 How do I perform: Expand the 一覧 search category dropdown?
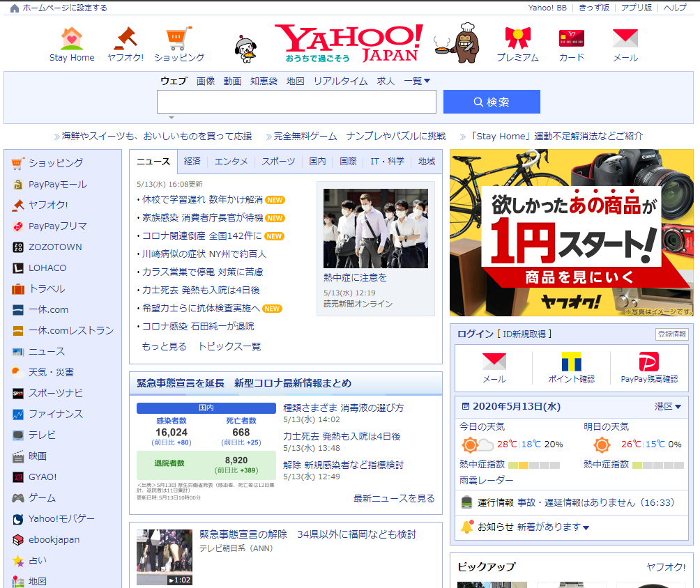pyautogui.click(x=416, y=81)
